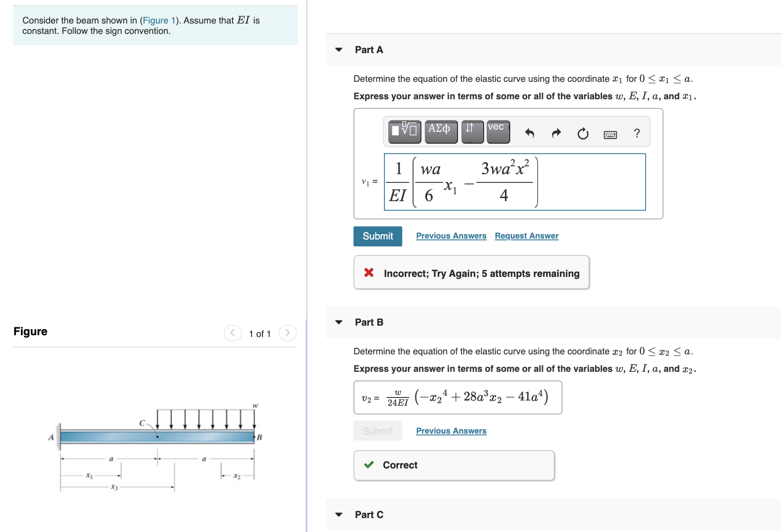781x532 pixels.
Task: Collapse Part B section
Action: [339, 322]
